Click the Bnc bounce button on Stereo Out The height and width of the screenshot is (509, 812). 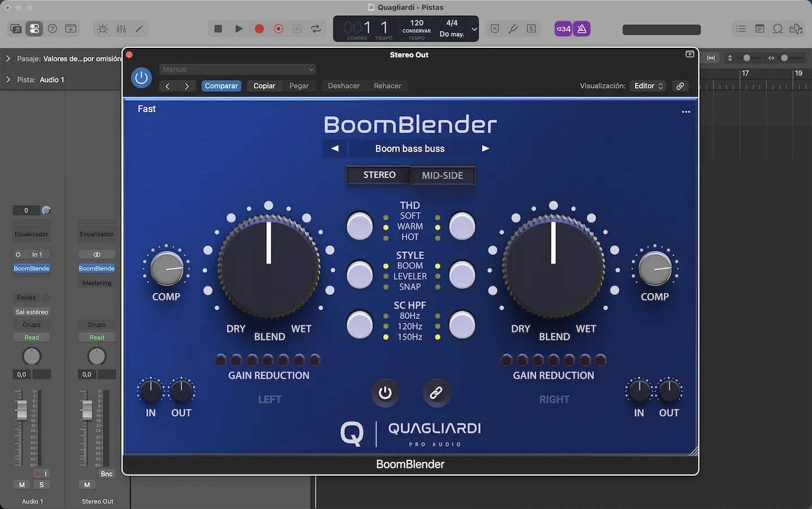tap(107, 474)
